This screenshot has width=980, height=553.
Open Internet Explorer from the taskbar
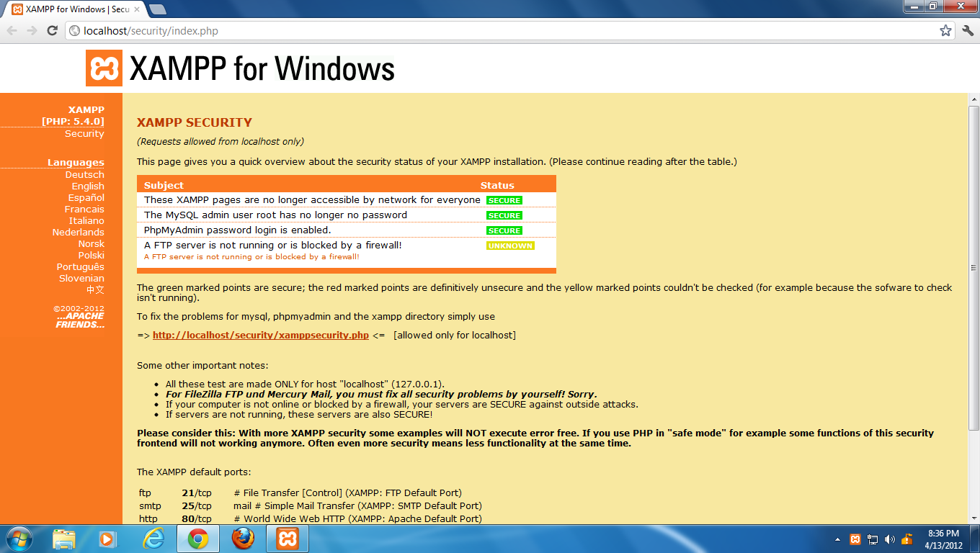click(x=153, y=539)
